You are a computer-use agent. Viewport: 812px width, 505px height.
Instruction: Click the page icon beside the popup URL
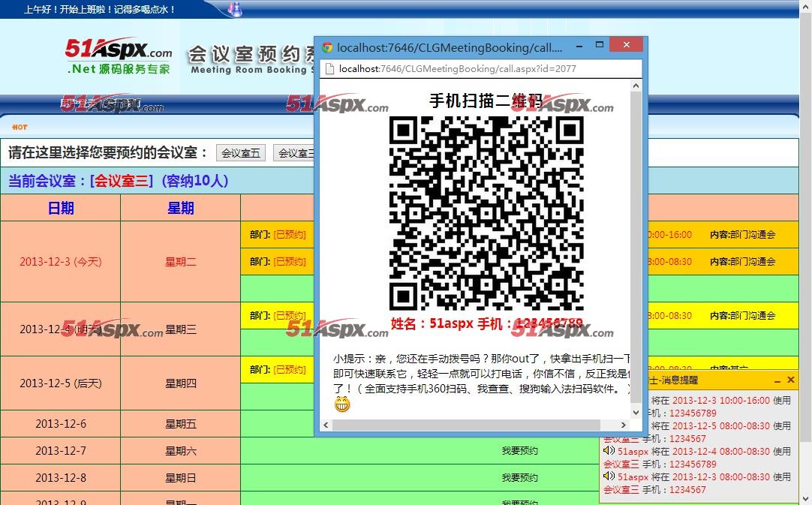329,69
